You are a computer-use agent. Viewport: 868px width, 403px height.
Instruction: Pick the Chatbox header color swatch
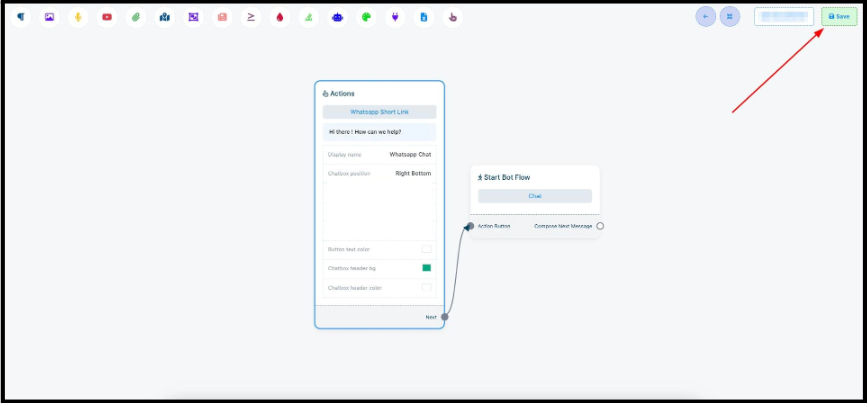(x=427, y=288)
